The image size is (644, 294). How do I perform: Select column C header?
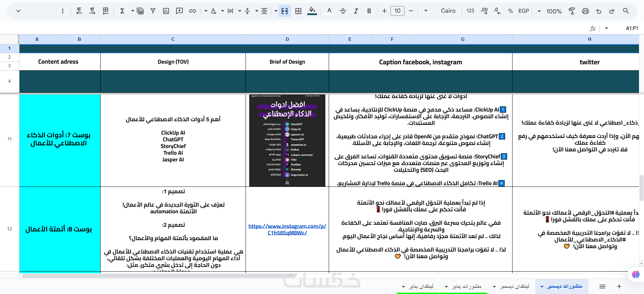tap(173, 39)
